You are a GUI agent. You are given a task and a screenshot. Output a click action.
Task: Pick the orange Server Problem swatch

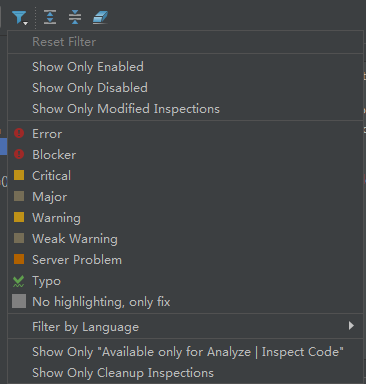tap(19, 259)
